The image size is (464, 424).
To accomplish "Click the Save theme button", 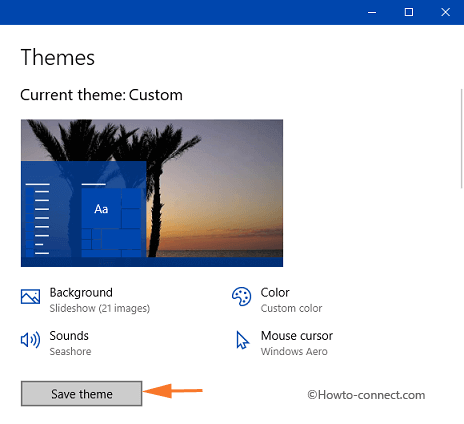I will tap(82, 394).
